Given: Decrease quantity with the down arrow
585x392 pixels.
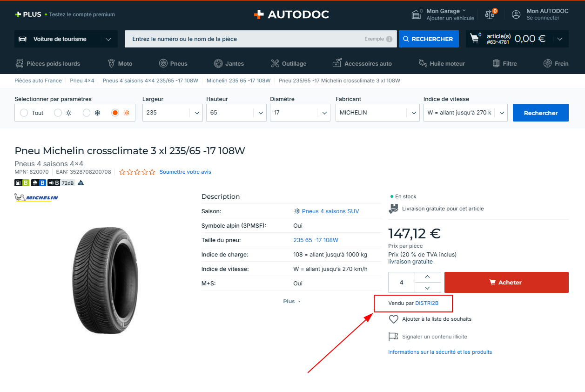Looking at the screenshot, I should click(x=428, y=288).
